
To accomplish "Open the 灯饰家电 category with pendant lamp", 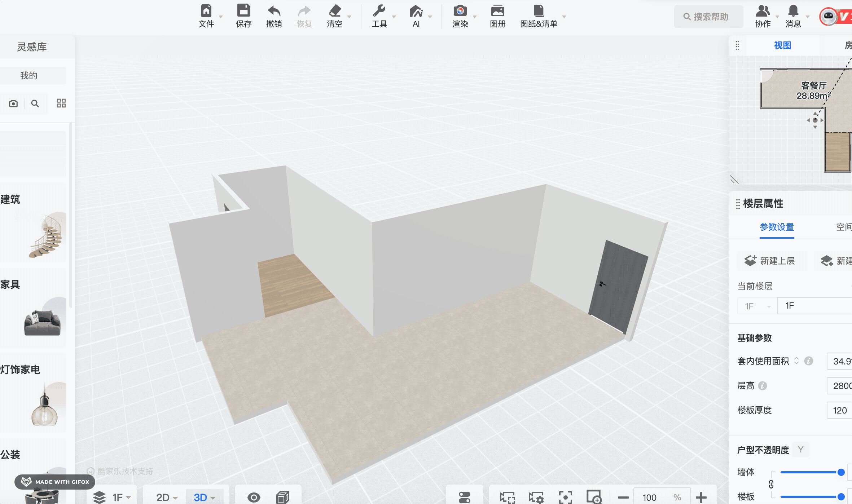I will [x=33, y=394].
